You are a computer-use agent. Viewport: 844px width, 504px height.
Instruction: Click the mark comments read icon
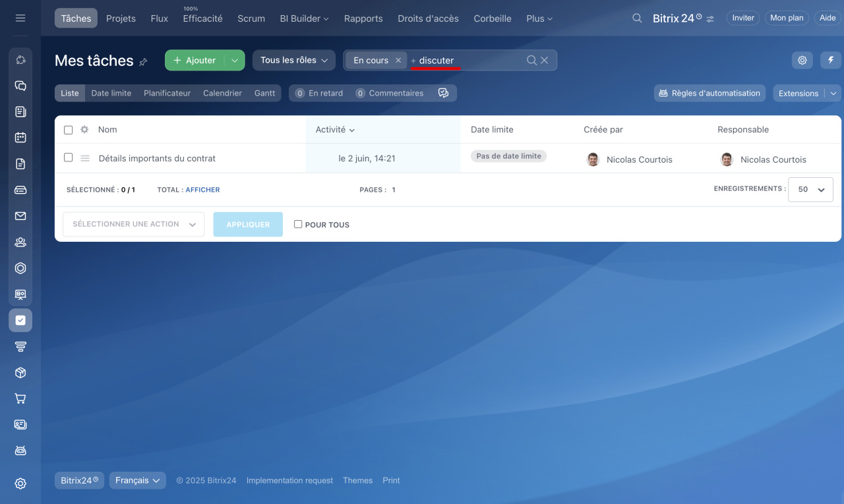[x=444, y=93]
